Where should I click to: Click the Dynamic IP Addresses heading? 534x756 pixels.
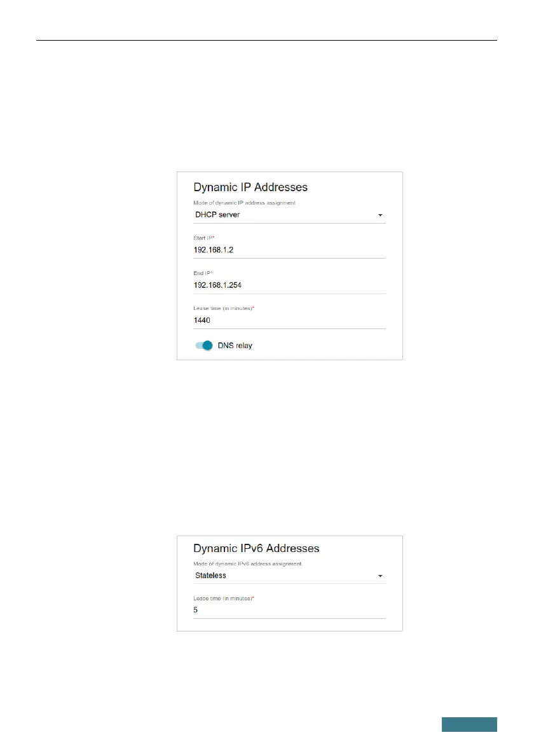coord(250,187)
